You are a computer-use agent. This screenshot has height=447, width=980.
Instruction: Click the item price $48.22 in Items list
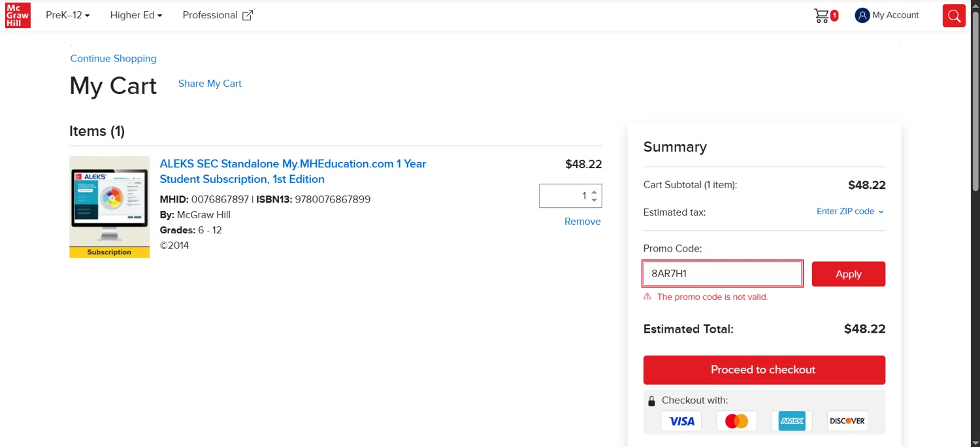(583, 164)
